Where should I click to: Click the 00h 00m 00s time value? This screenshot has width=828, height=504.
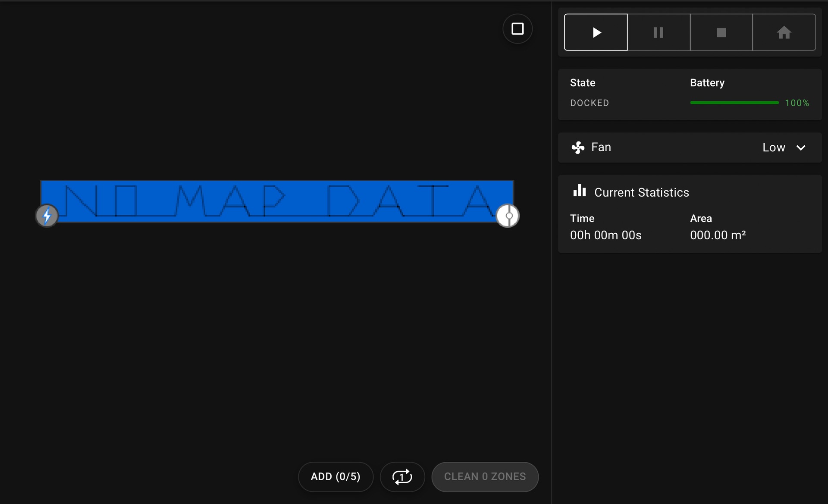605,235
